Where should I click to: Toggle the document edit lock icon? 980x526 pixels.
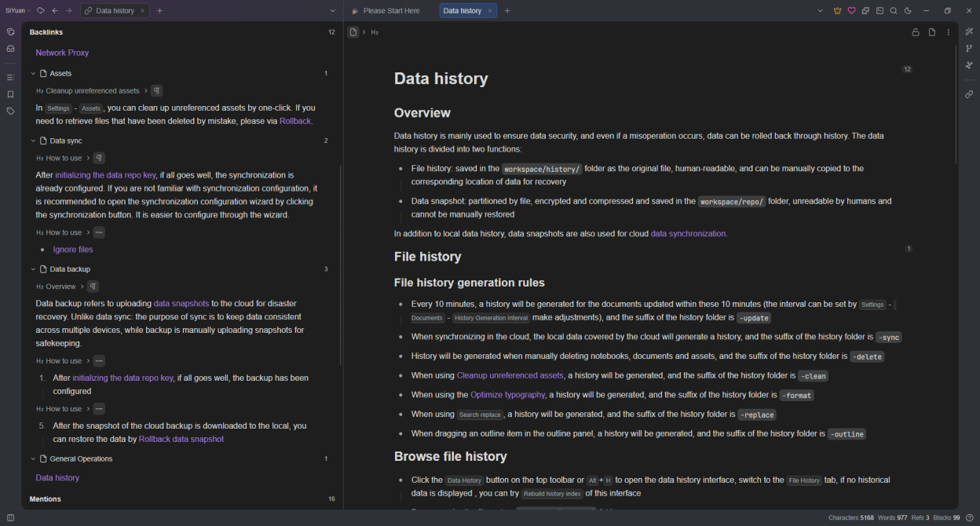point(916,32)
